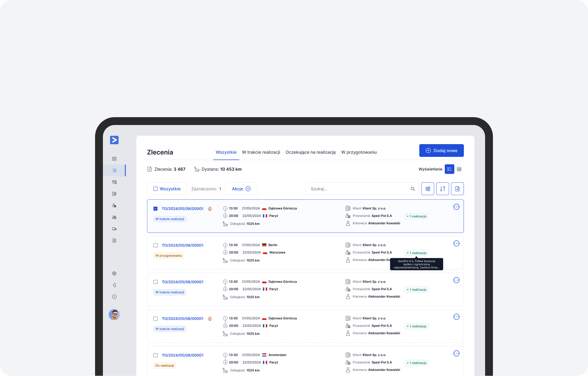Open the filters settings icon
The width and height of the screenshot is (588, 376).
pyautogui.click(x=428, y=189)
